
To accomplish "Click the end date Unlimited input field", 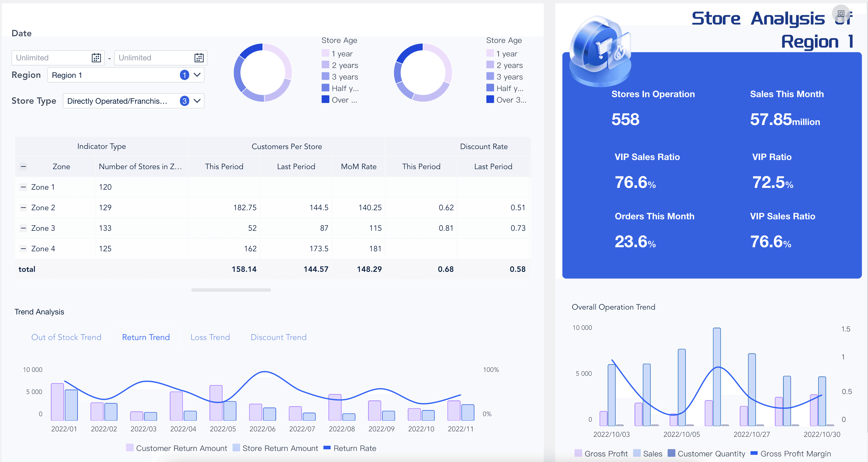I will [x=161, y=58].
